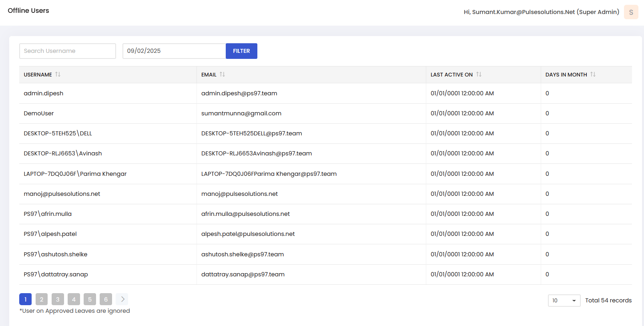Open the last page 6
This screenshot has width=644, height=326.
pyautogui.click(x=106, y=299)
